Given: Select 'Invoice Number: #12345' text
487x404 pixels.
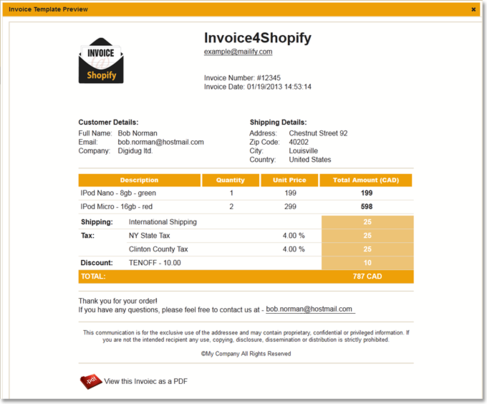Looking at the screenshot, I should click(x=242, y=78).
